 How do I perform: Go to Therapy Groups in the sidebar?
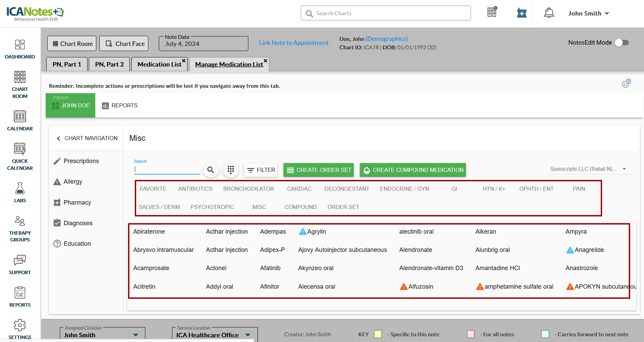coord(20,229)
